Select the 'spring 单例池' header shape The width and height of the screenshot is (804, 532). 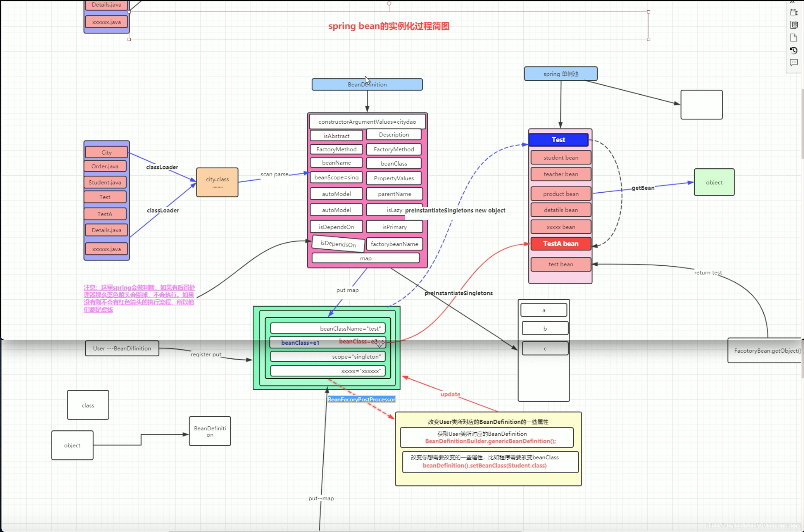[561, 74]
